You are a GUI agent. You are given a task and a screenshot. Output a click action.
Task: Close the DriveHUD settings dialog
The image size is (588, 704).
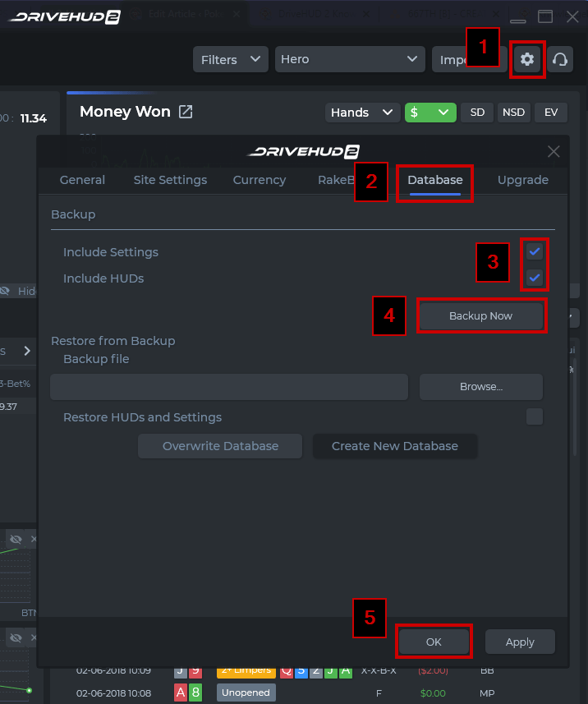click(554, 152)
